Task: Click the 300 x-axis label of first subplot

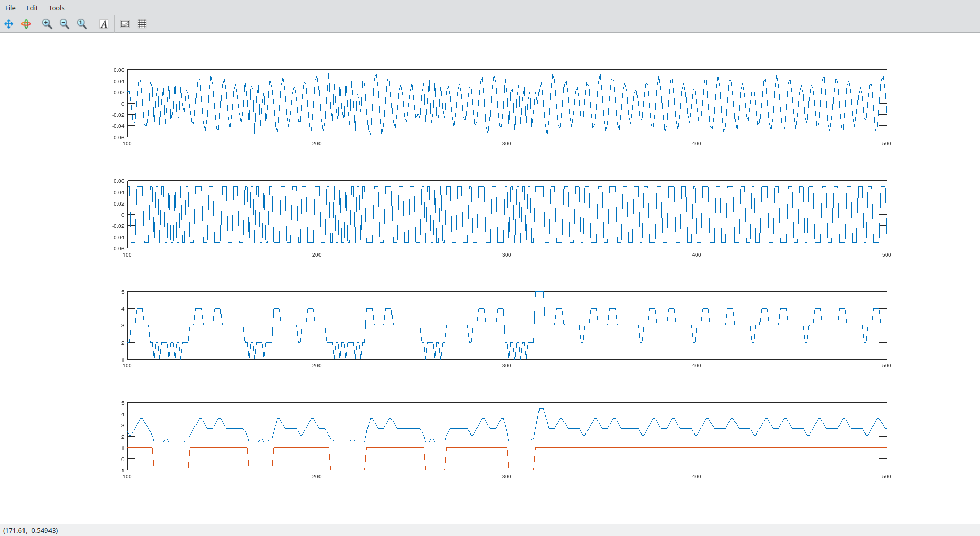Action: 506,144
